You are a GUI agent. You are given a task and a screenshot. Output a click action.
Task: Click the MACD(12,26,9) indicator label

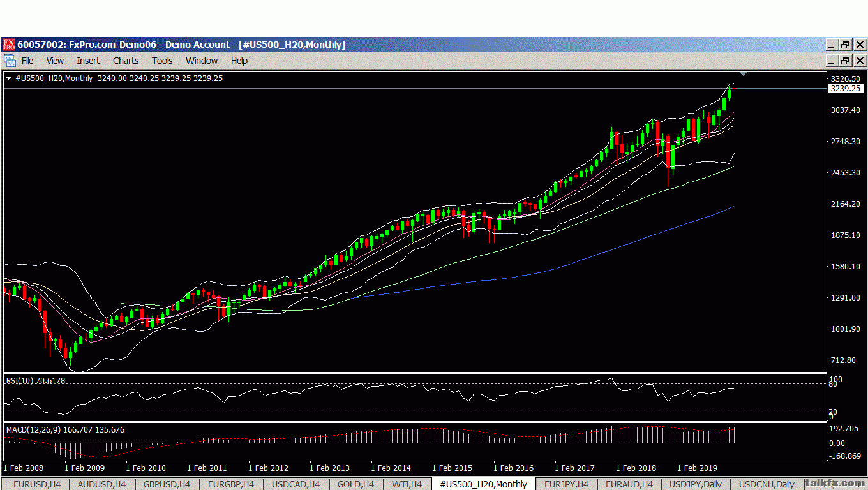(x=65, y=430)
